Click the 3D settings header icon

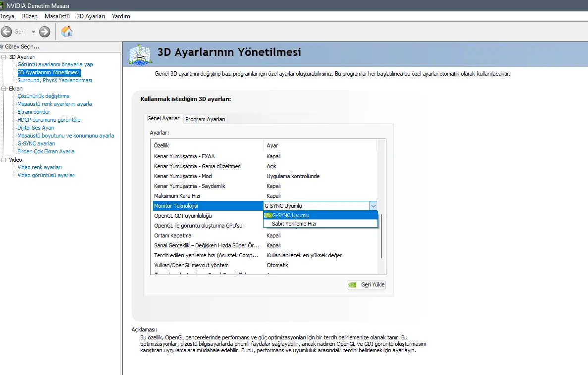point(140,55)
